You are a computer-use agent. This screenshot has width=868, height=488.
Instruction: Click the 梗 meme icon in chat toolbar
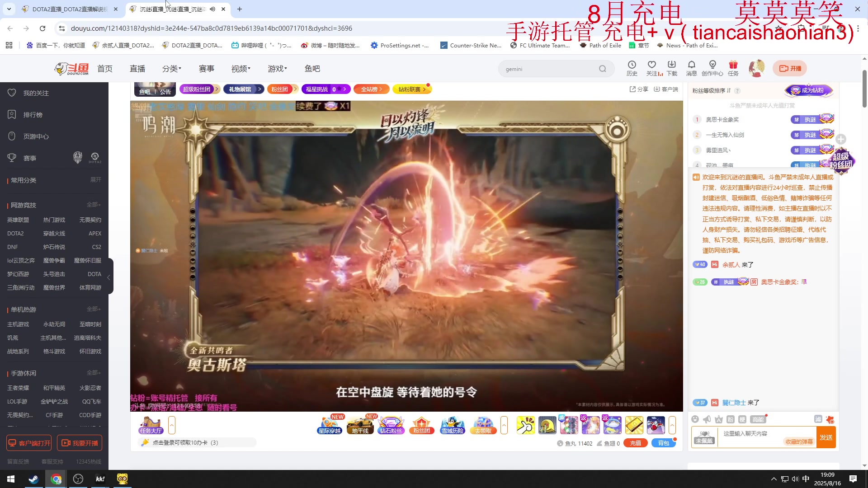click(742, 419)
